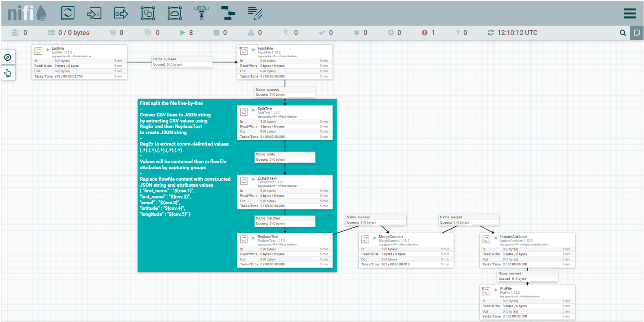Image resolution: width=644 pixels, height=322 pixels.
Task: Select the Output Port icon
Action: [121, 13]
